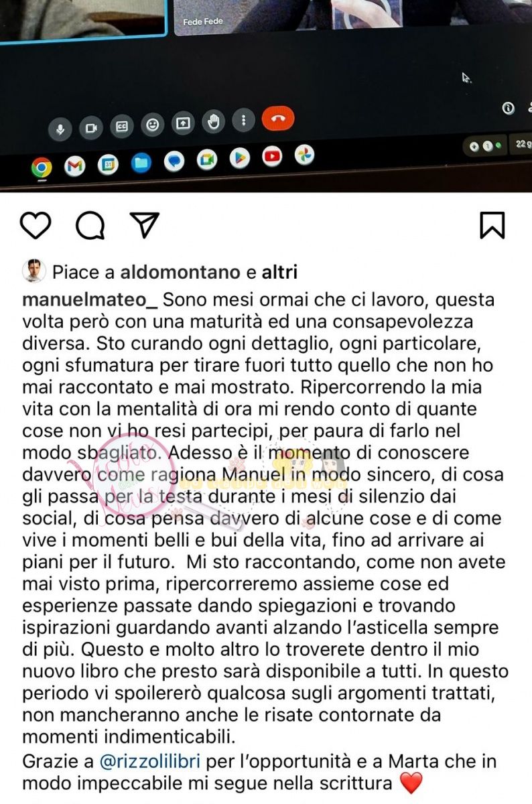
Task: Raise hand in the call
Action: [x=214, y=122]
